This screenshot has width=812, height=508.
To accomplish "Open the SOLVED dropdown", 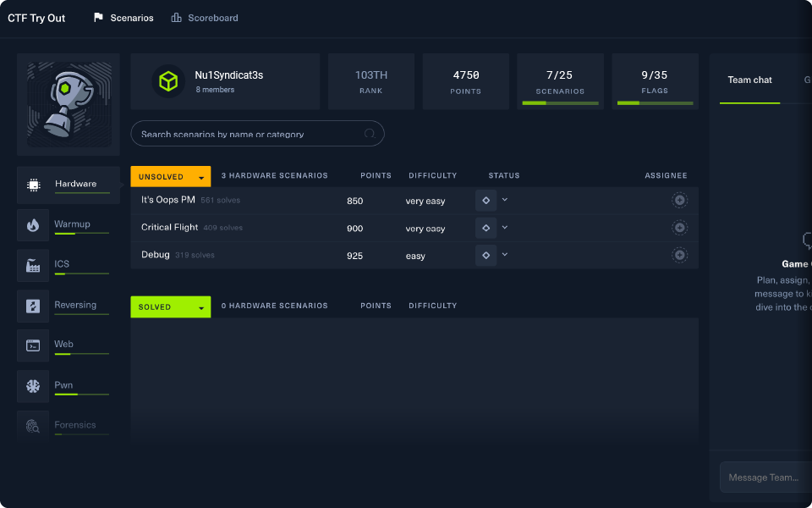I will click(x=170, y=306).
